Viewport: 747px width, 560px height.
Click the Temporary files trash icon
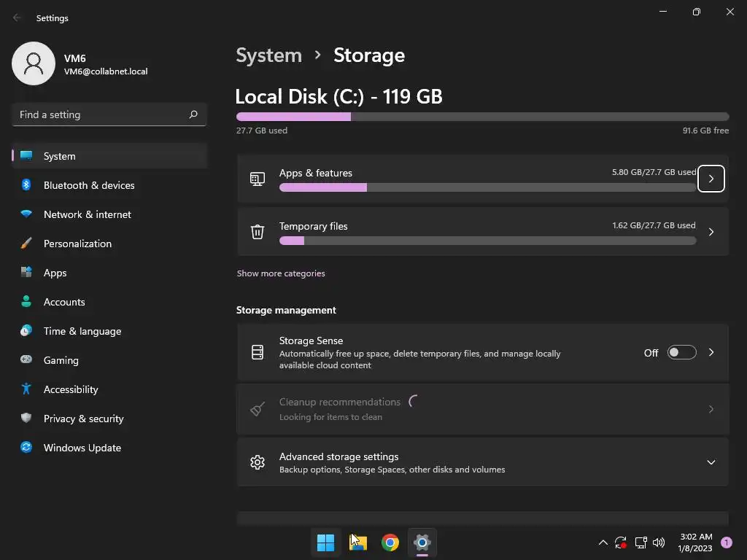(x=258, y=232)
